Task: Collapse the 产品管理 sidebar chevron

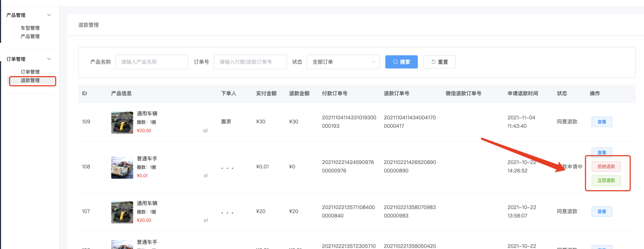Action: point(49,15)
